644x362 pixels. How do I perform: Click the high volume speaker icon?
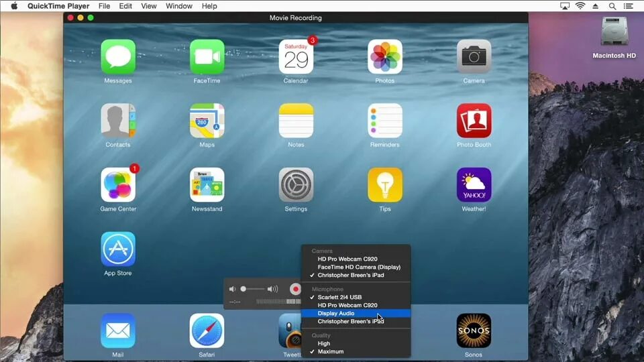coord(272,290)
